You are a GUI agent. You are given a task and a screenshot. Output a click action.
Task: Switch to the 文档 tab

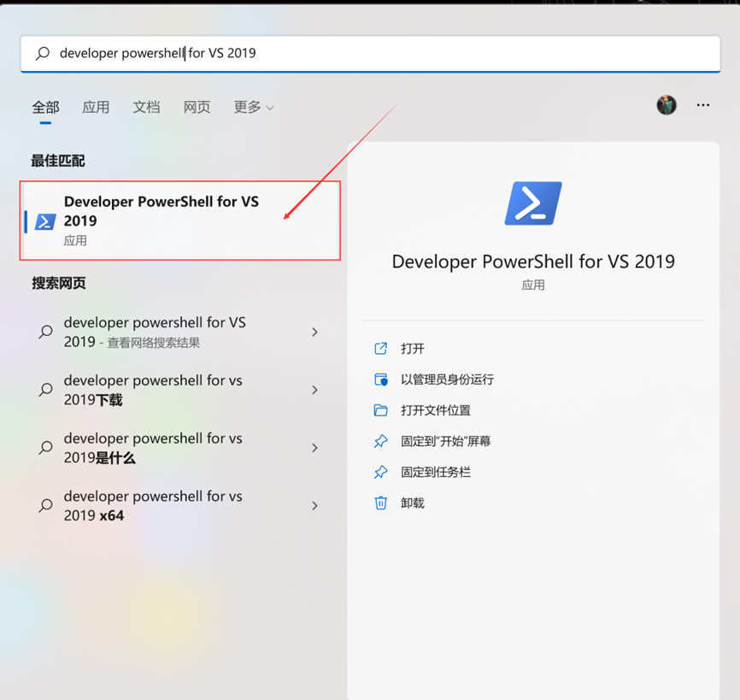[x=146, y=108]
